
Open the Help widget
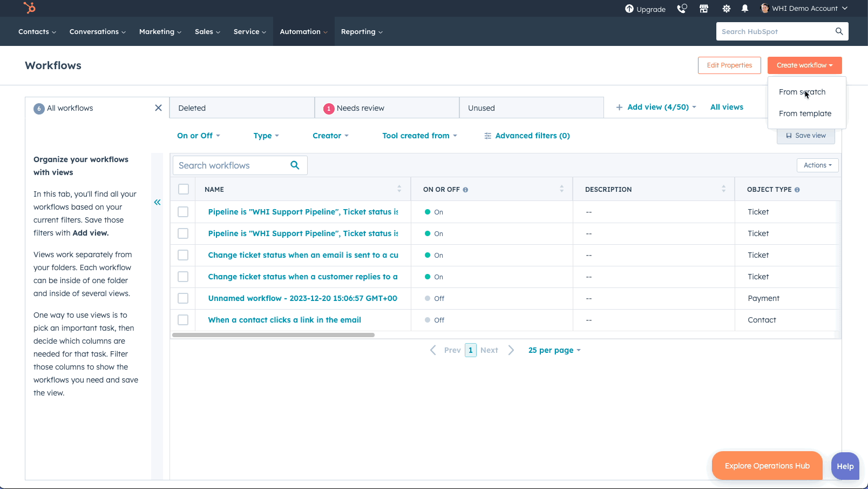(845, 466)
